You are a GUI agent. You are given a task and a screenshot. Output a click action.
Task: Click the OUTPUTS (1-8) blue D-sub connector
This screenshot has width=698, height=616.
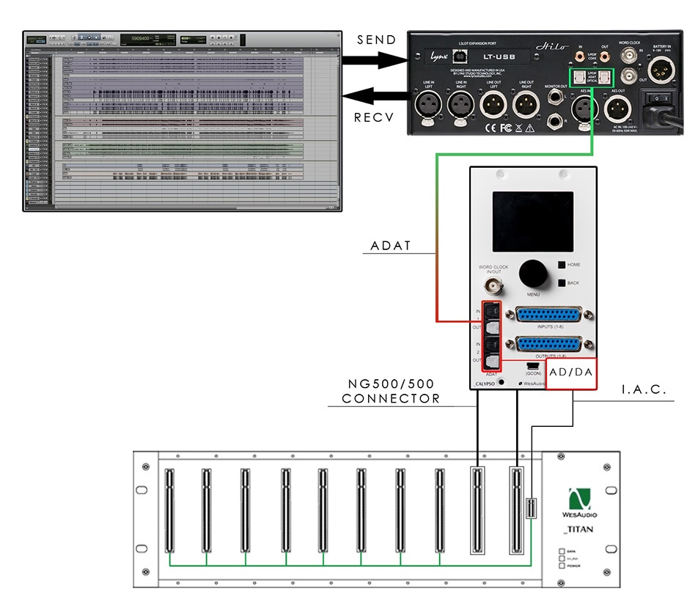pos(549,344)
